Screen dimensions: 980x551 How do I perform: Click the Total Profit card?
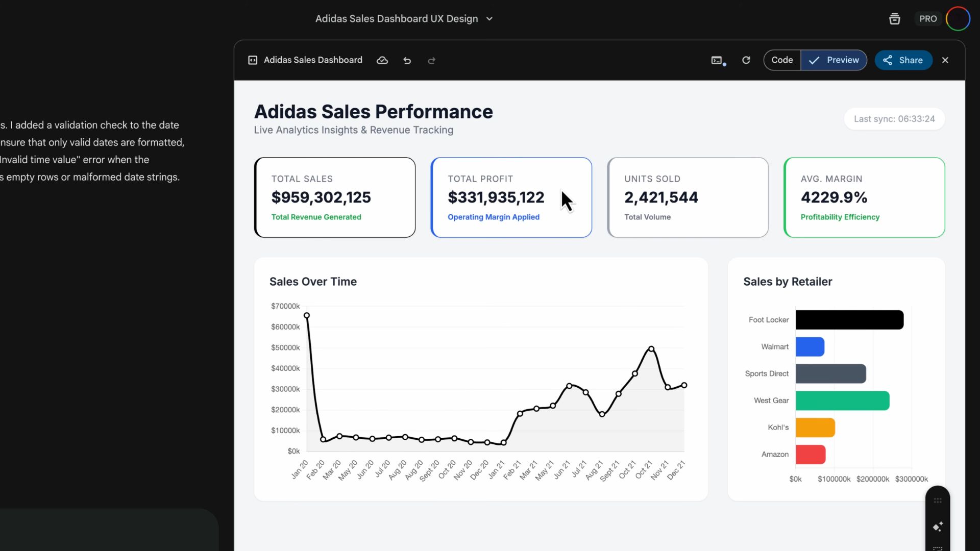(x=511, y=197)
